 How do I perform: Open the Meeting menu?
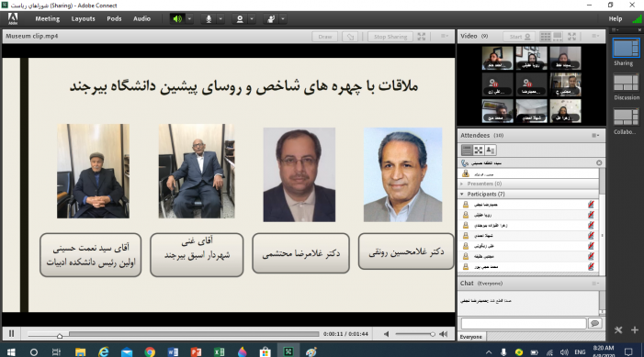point(47,19)
